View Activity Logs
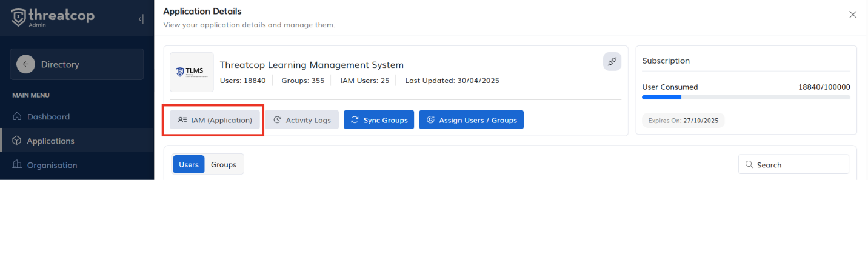 [302, 120]
